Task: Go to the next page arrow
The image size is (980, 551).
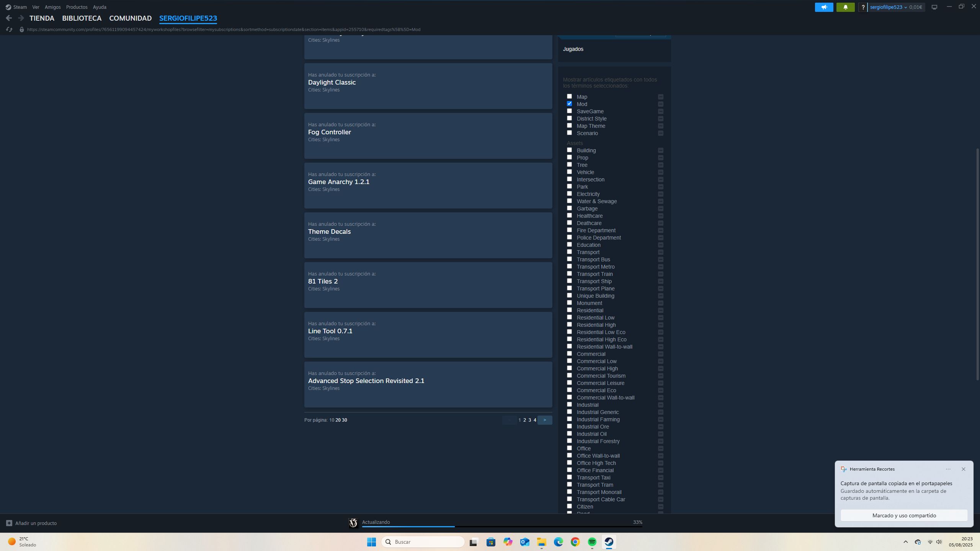Action: click(544, 420)
